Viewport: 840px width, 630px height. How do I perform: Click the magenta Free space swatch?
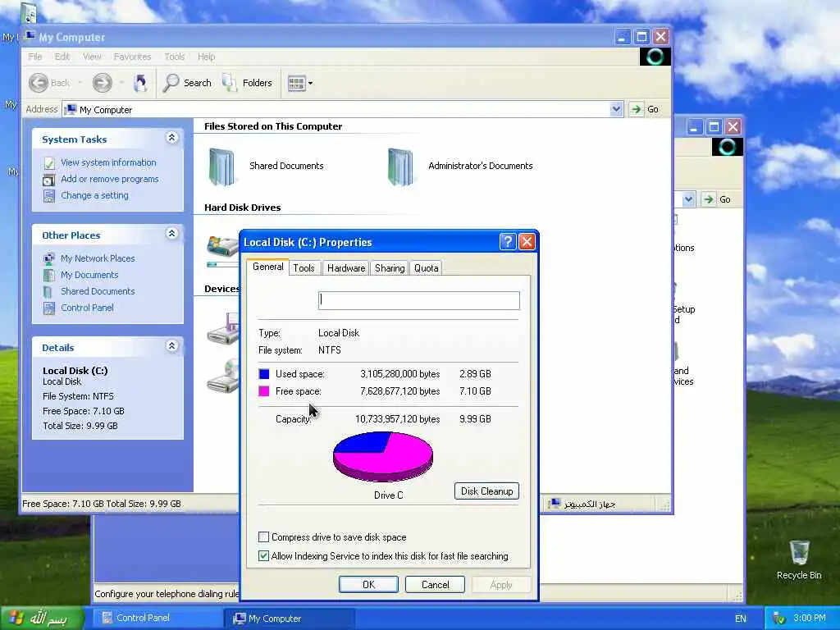point(264,391)
